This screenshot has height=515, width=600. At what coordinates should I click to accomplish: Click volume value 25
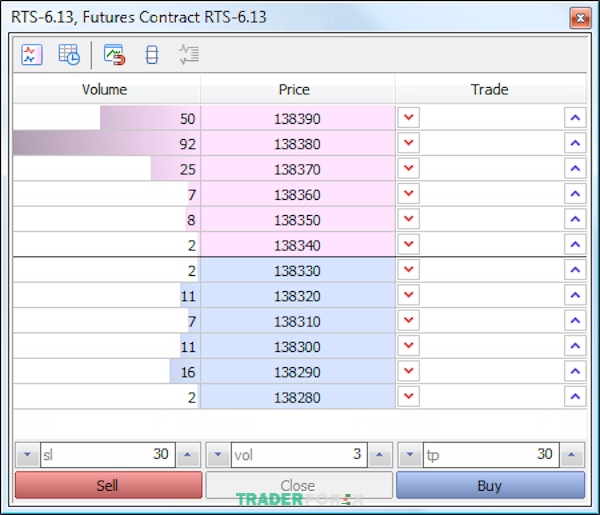pyautogui.click(x=188, y=169)
